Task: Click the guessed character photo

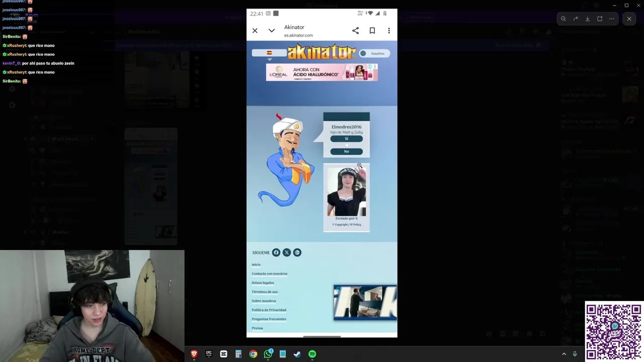Action: point(347,192)
